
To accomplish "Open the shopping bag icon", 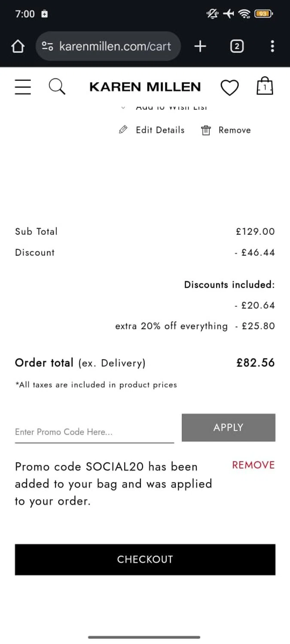I will [265, 86].
